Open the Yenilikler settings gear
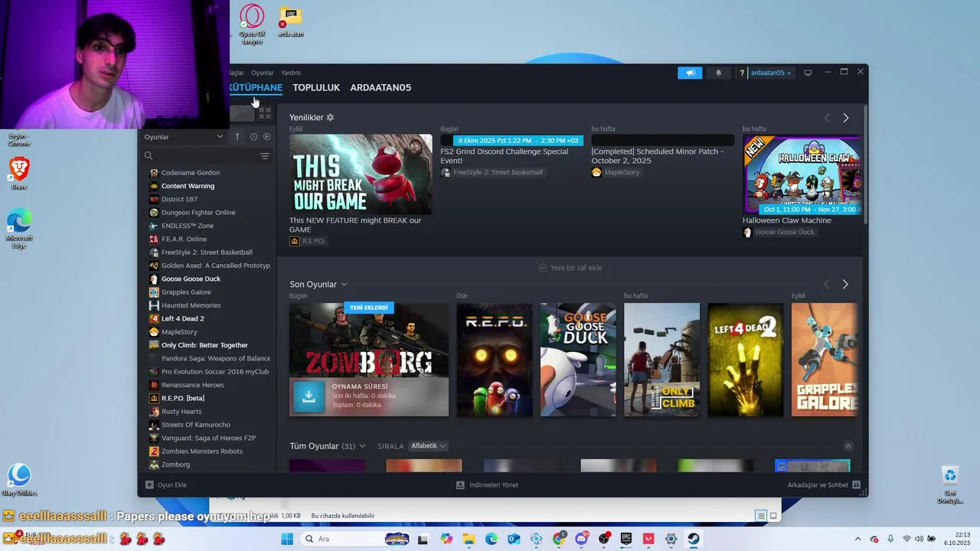Viewport: 980px width, 551px height. (330, 117)
